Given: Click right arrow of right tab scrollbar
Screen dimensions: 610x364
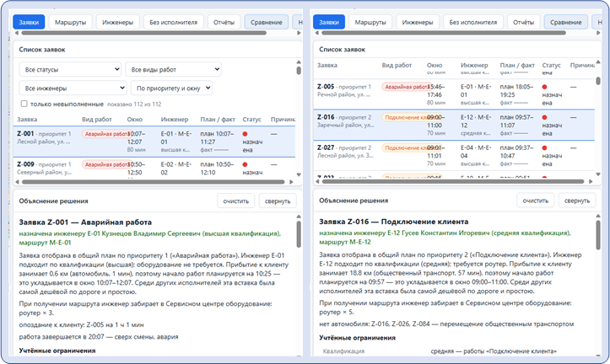Looking at the screenshot, I should click(598, 33).
